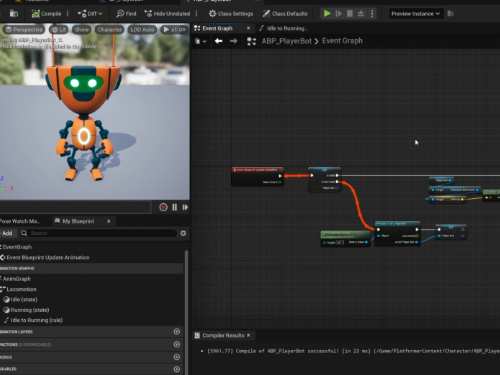Viewport: 500px width, 375px height.
Task: Click the Add button in My Blueprint
Action: pos(7,233)
